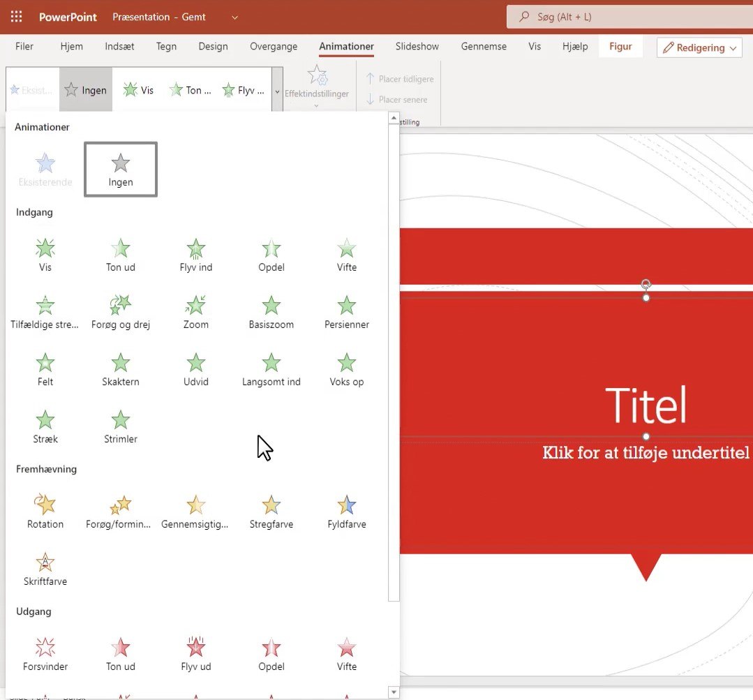Apply the Rotation emphasis animation

(45, 512)
